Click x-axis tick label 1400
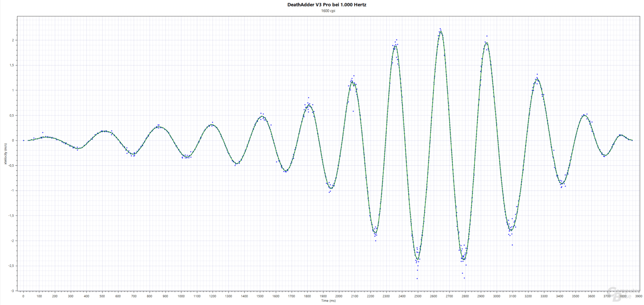 (x=244, y=296)
